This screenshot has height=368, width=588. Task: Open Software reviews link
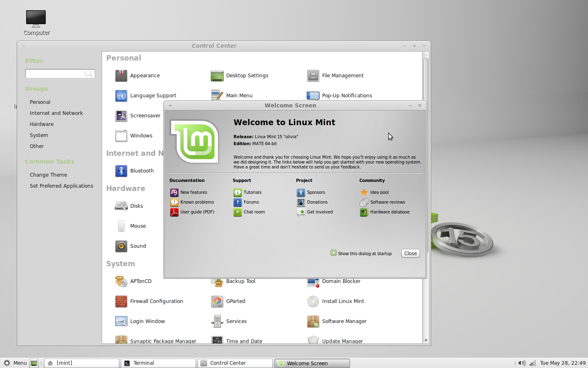tap(388, 202)
